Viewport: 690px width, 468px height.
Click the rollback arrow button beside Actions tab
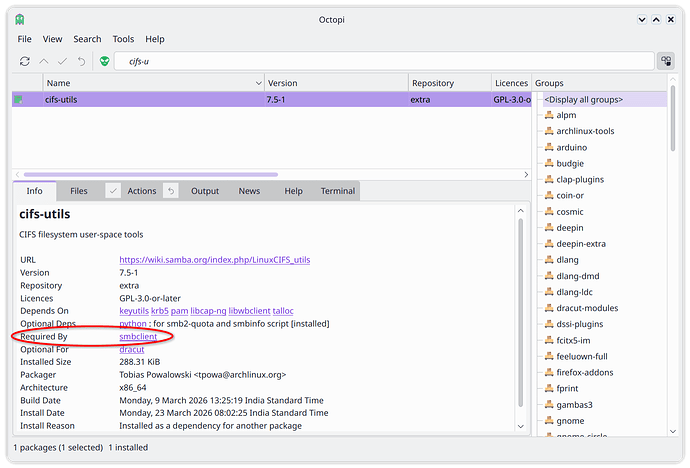[x=171, y=191]
